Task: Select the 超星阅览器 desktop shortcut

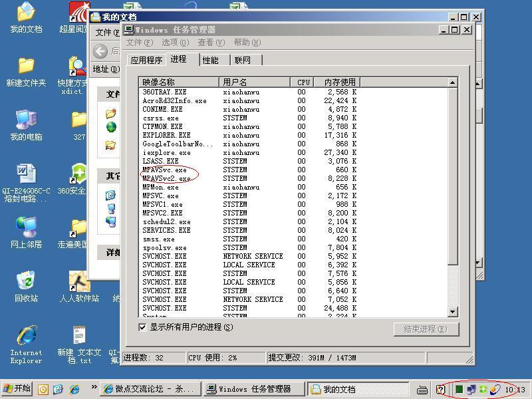Action: tap(74, 18)
